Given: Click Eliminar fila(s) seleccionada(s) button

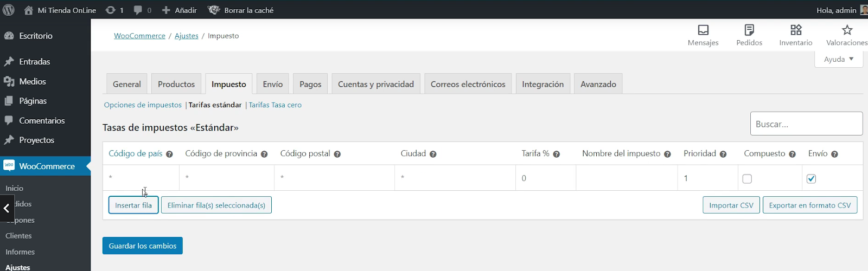Looking at the screenshot, I should pyautogui.click(x=216, y=205).
